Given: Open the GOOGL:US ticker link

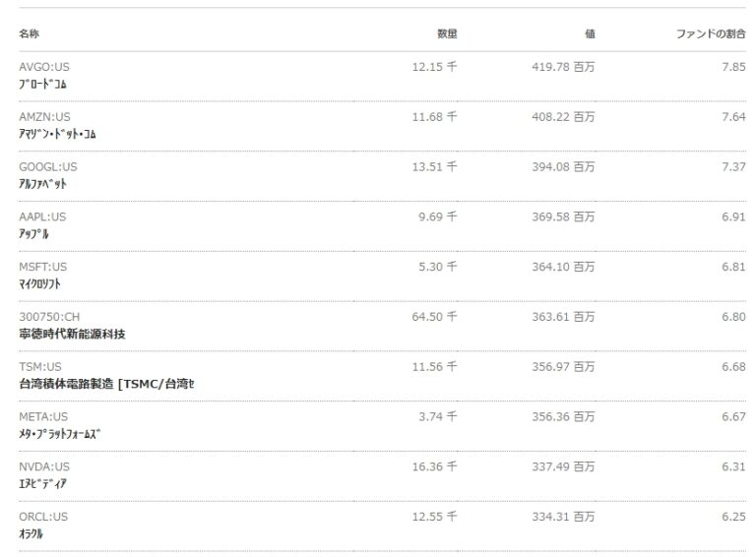Looking at the screenshot, I should tap(47, 166).
